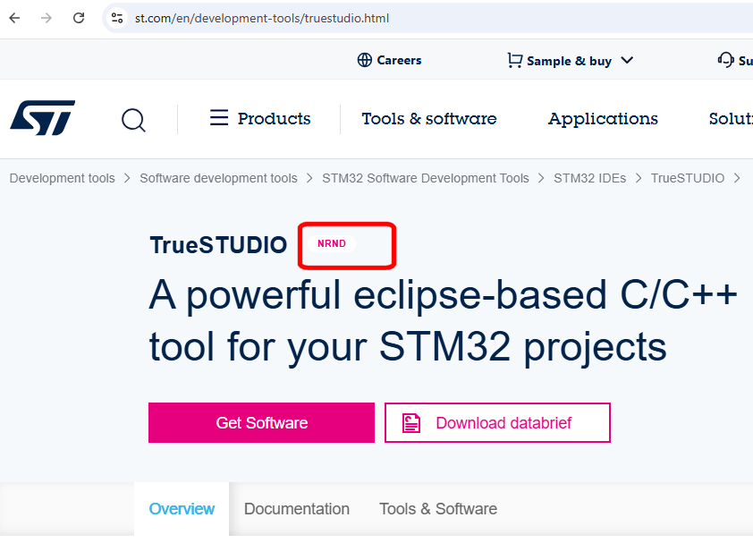The height and width of the screenshot is (560, 753).
Task: Click the Download databrief button
Action: coord(497,422)
